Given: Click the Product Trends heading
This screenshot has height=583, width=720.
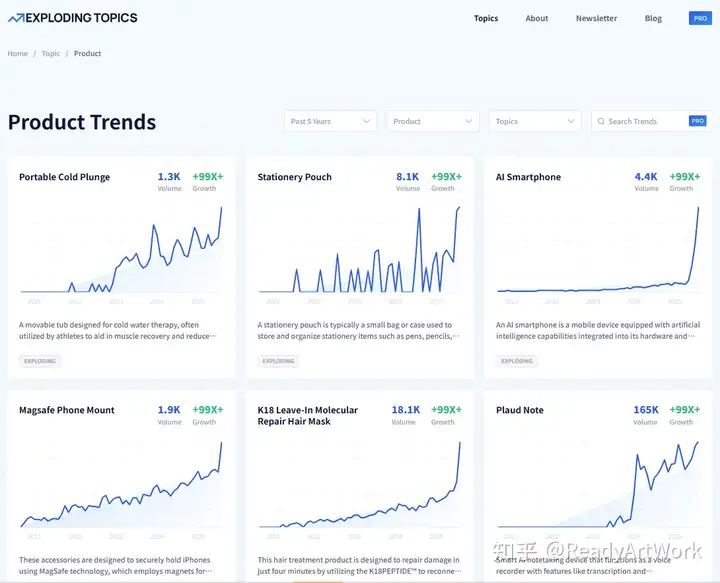Looking at the screenshot, I should point(82,122).
